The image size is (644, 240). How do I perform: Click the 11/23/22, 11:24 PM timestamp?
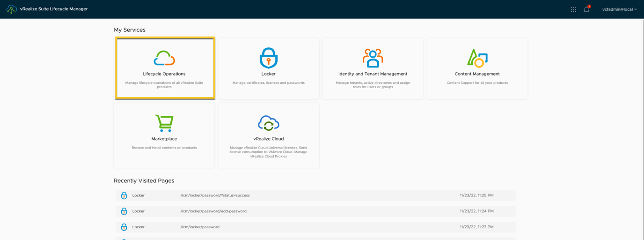[476, 211]
